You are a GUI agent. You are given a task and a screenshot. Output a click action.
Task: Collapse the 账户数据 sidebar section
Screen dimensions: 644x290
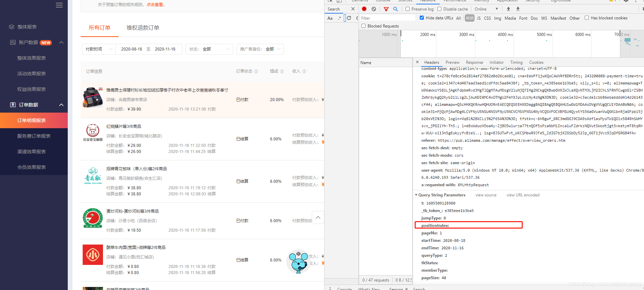pyautogui.click(x=61, y=42)
